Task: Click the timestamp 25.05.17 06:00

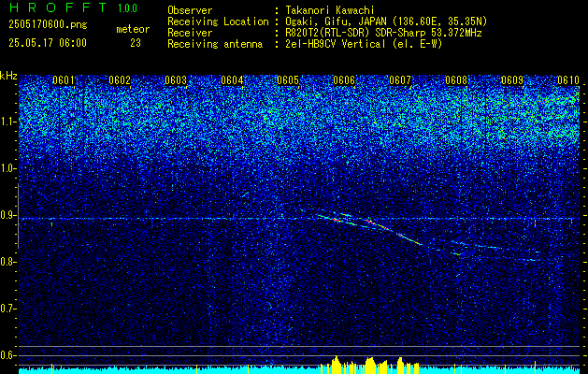Action: point(48,43)
